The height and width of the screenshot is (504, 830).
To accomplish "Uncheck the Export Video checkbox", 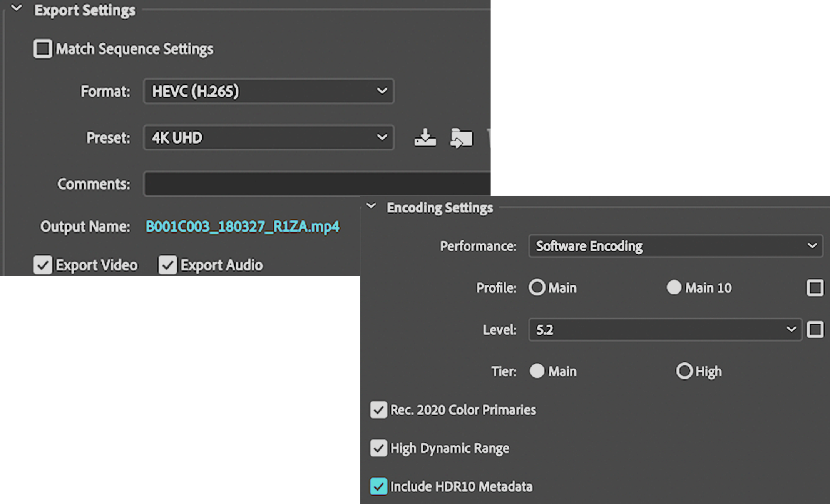I will [x=42, y=265].
